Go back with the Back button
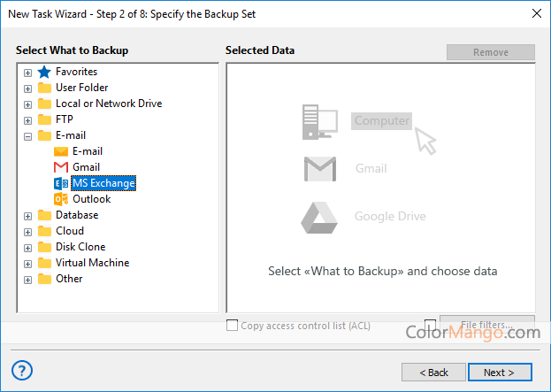Viewport: 551px width, 392px height. pos(433,373)
